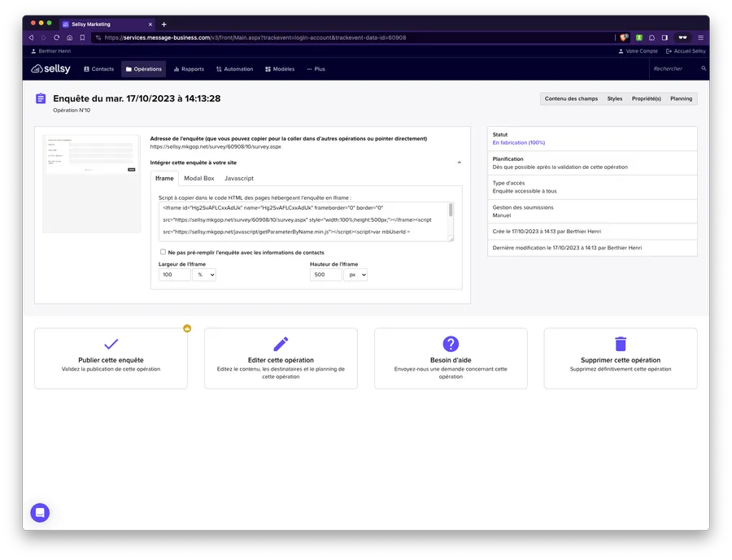Click the Hauteur de l'Iframe input field
The width and height of the screenshot is (732, 560).
pos(325,275)
